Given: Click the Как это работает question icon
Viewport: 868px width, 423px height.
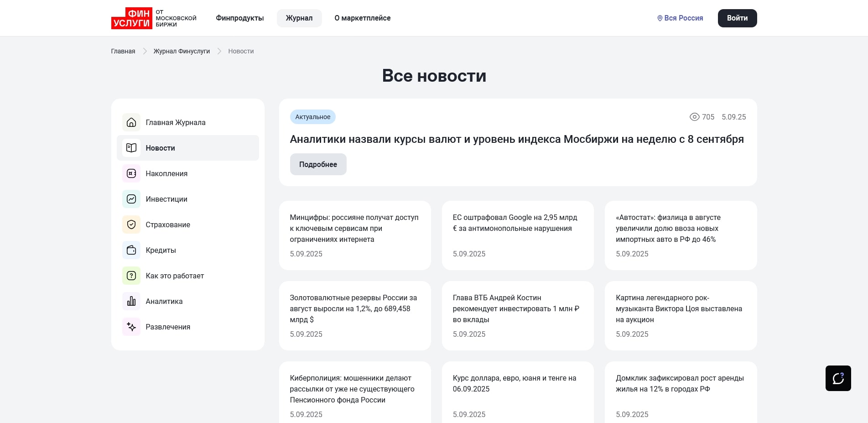Looking at the screenshot, I should (x=131, y=276).
